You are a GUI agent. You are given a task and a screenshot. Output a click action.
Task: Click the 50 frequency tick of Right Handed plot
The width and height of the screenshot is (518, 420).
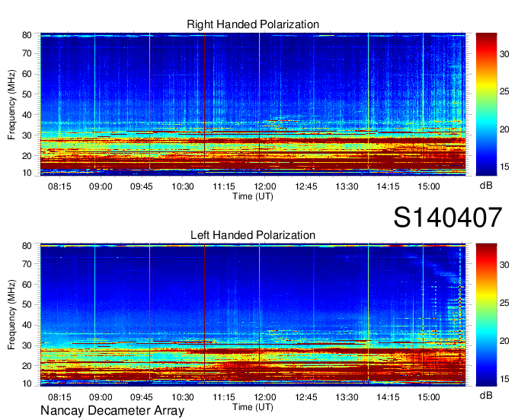tap(27, 94)
